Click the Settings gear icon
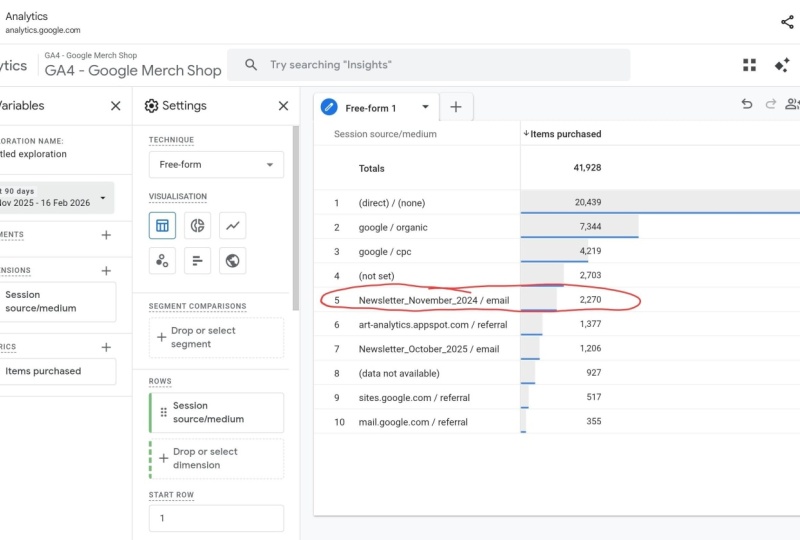The width and height of the screenshot is (800, 540). (x=152, y=106)
